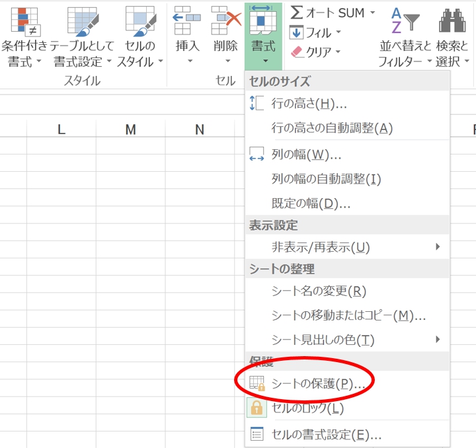Open セルの書式設定 dialog
The width and height of the screenshot is (476, 448).
(326, 435)
